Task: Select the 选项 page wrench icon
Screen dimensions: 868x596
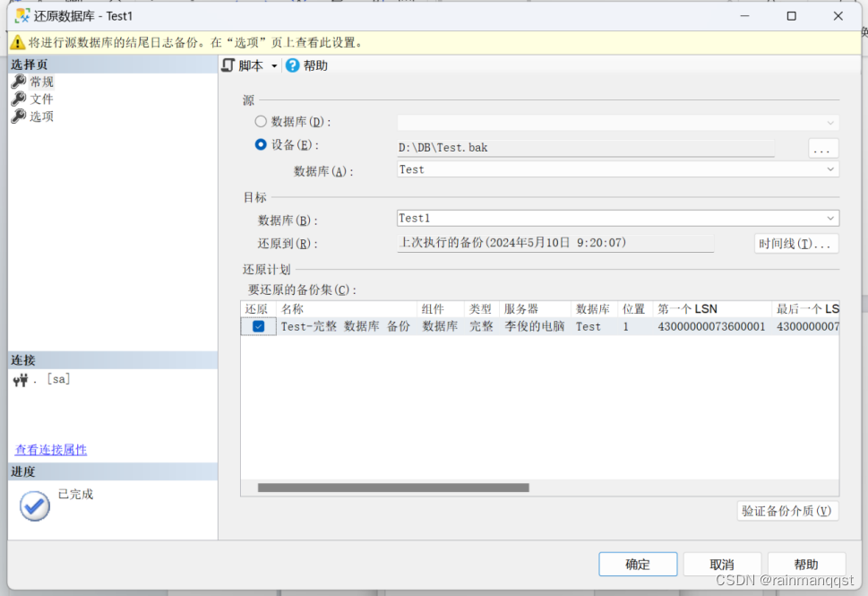Action: click(x=19, y=117)
